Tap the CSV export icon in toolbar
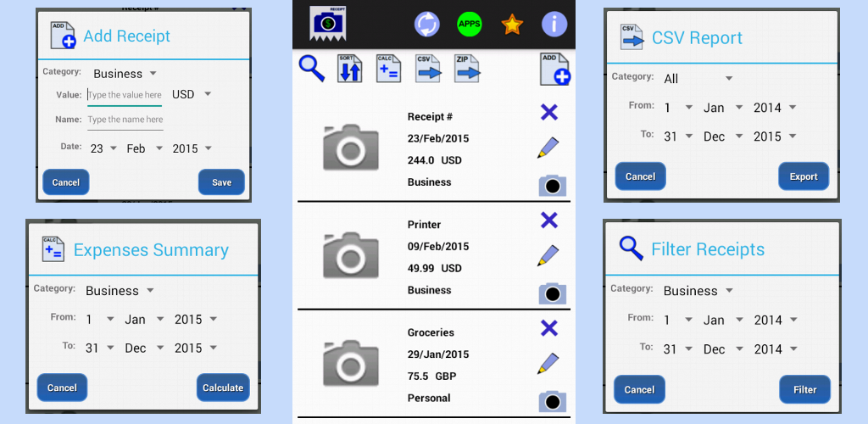The height and width of the screenshot is (424, 868). [x=428, y=69]
